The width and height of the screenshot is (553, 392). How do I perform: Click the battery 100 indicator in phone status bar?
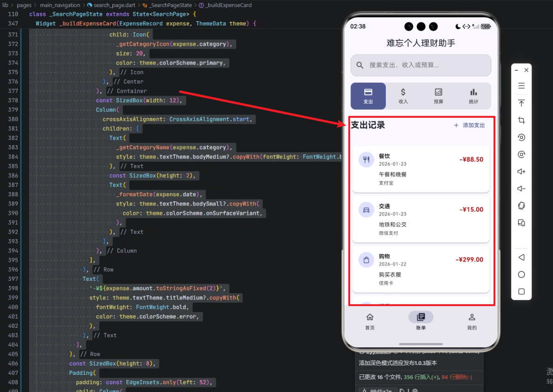pos(486,27)
